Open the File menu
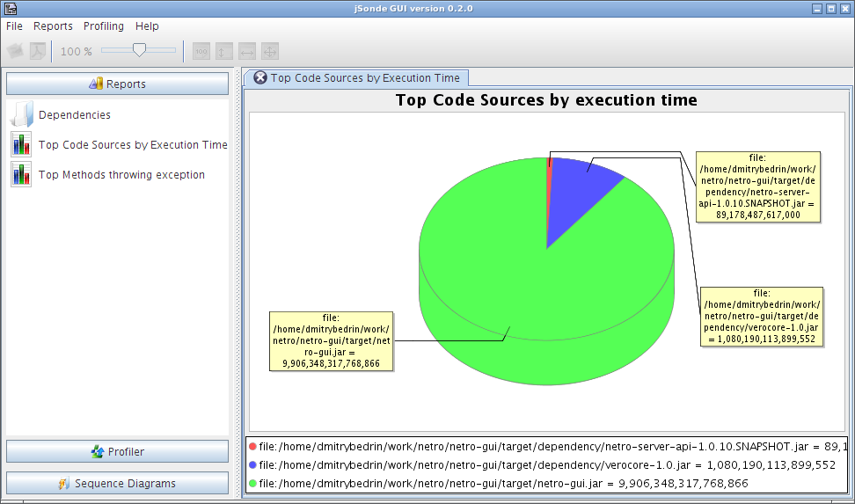The width and height of the screenshot is (855, 504). point(14,26)
